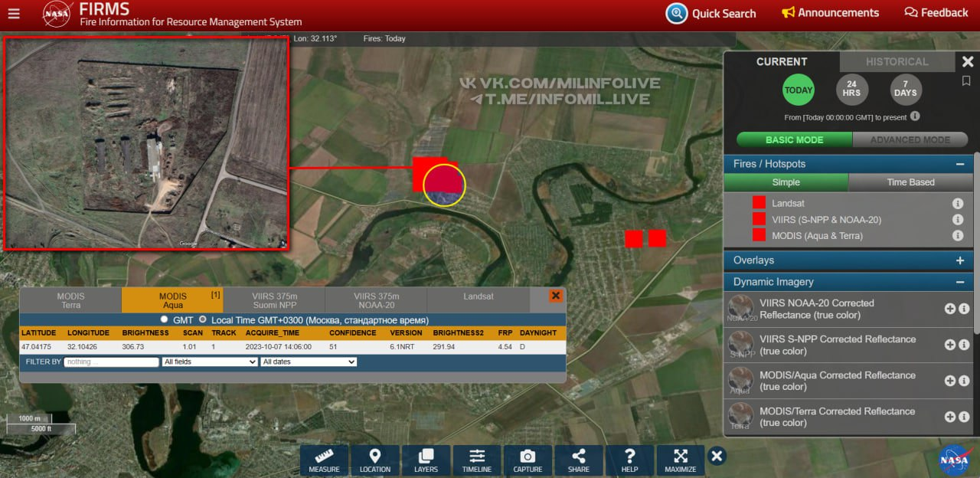This screenshot has width=980, height=478.
Task: Click the filter text input field
Action: coord(111,362)
